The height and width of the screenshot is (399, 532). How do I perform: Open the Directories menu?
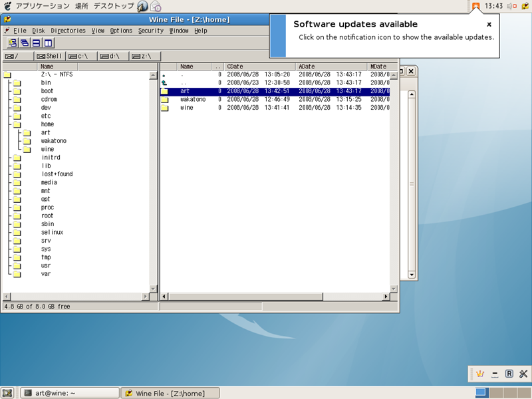pos(68,31)
